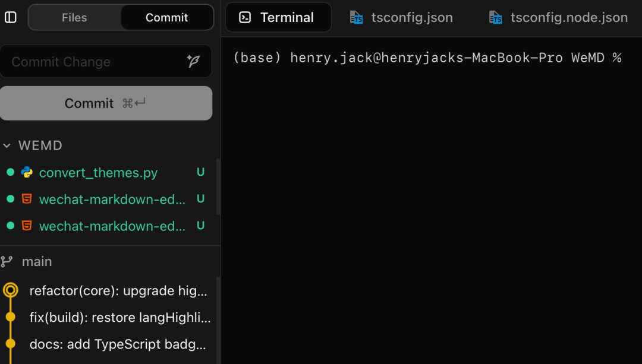Click the green status dot for convert_themes.py
This screenshot has width=642, height=364.
tap(10, 172)
